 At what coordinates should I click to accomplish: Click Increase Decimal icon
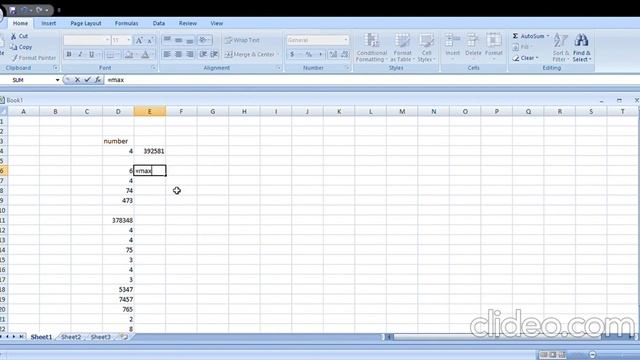(x=333, y=54)
